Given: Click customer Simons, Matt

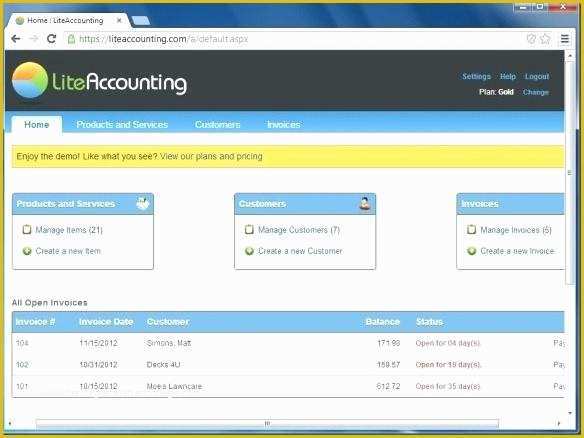Looking at the screenshot, I should (x=169, y=343).
